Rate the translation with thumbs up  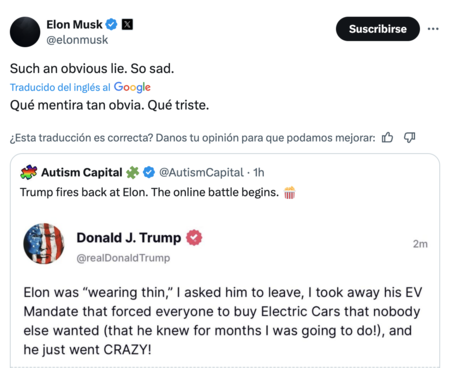tap(387, 137)
